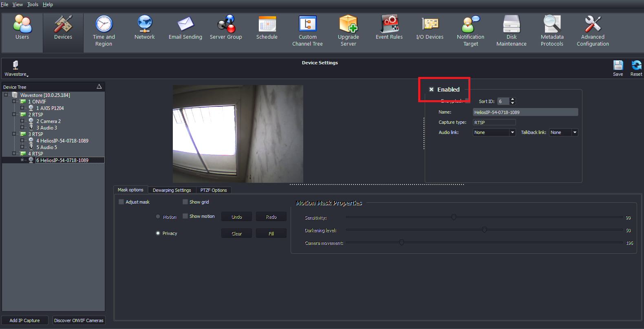
Task: Collapse the 1 ONVIF tree node
Action: (x=14, y=101)
